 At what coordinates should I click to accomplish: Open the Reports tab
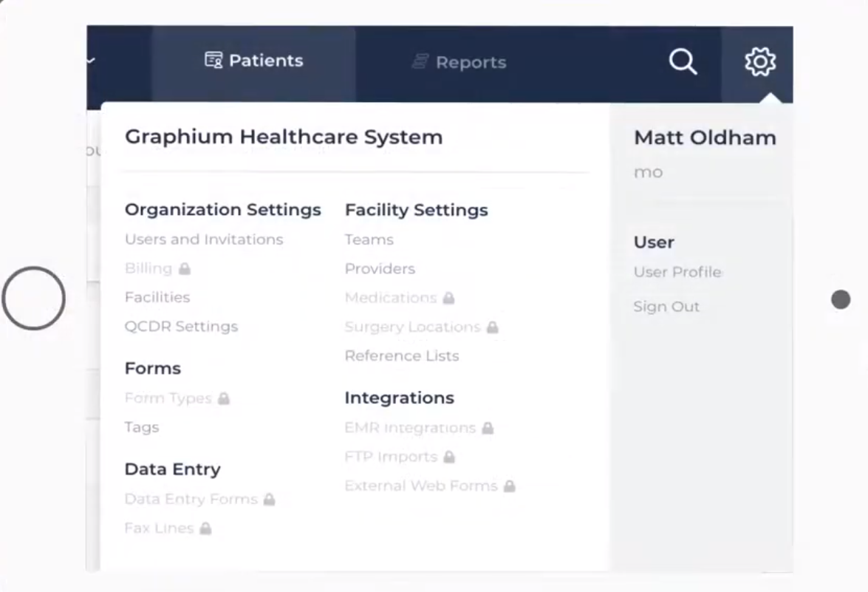[x=459, y=63]
